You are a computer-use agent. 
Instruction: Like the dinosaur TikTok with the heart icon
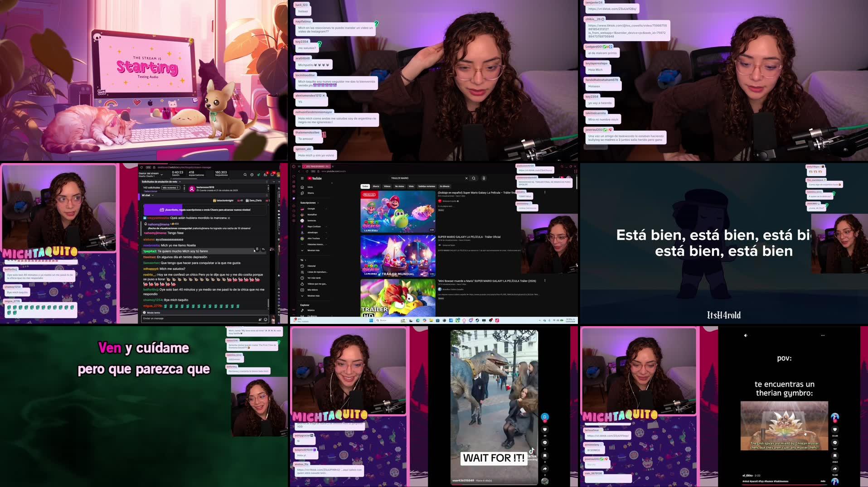pyautogui.click(x=545, y=429)
